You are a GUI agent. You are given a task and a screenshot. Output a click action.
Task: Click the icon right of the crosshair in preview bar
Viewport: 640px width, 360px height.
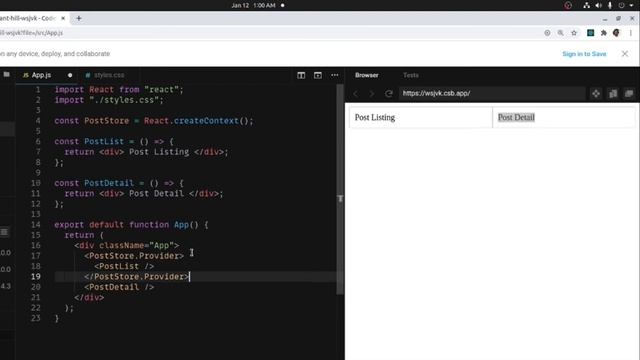pyautogui.click(x=613, y=93)
